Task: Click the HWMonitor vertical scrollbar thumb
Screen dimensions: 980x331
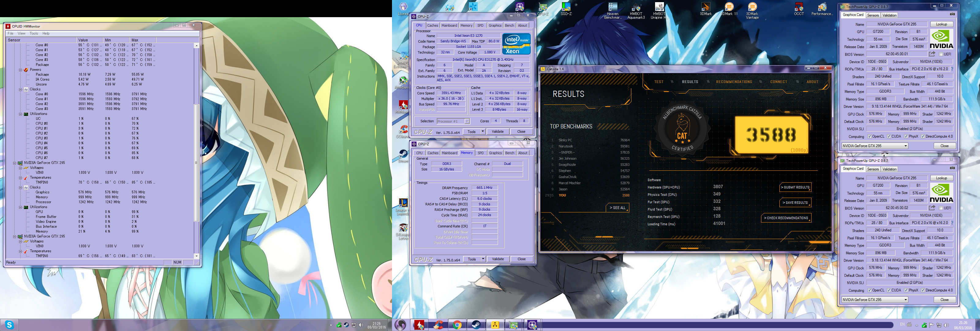Action: click(196, 163)
